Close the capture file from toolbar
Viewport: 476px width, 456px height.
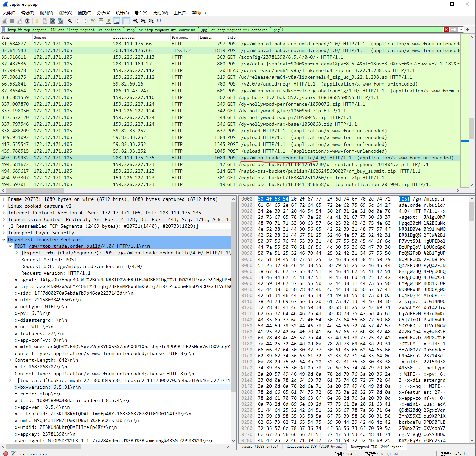click(53, 21)
